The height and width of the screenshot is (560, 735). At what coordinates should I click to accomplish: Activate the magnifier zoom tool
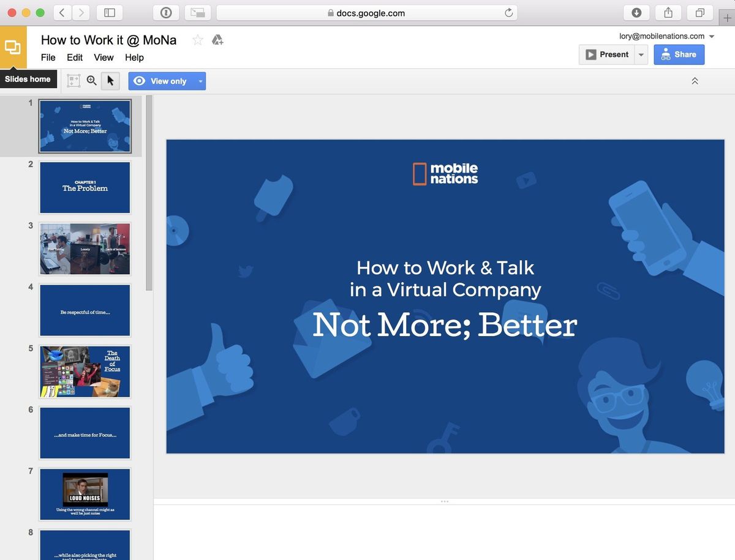coord(92,81)
